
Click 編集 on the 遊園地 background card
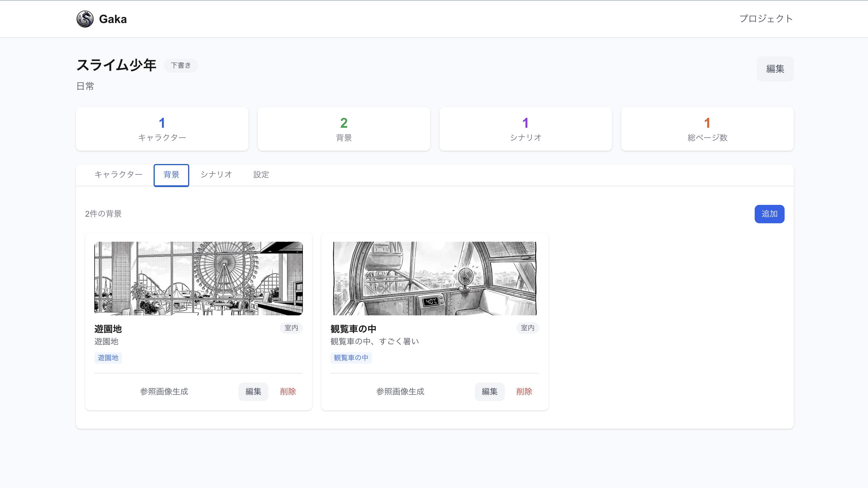[253, 392]
